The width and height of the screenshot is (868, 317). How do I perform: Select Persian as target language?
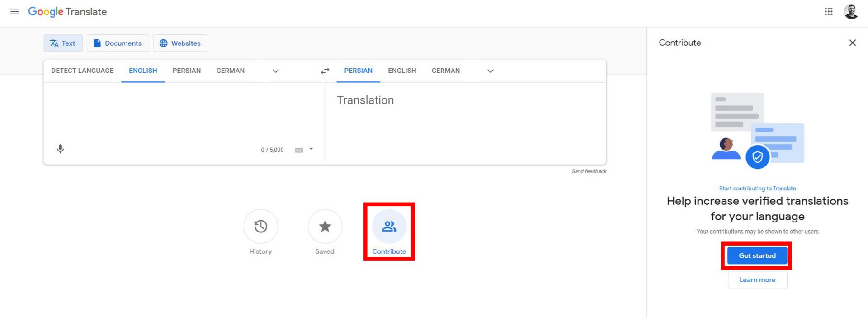click(x=359, y=71)
